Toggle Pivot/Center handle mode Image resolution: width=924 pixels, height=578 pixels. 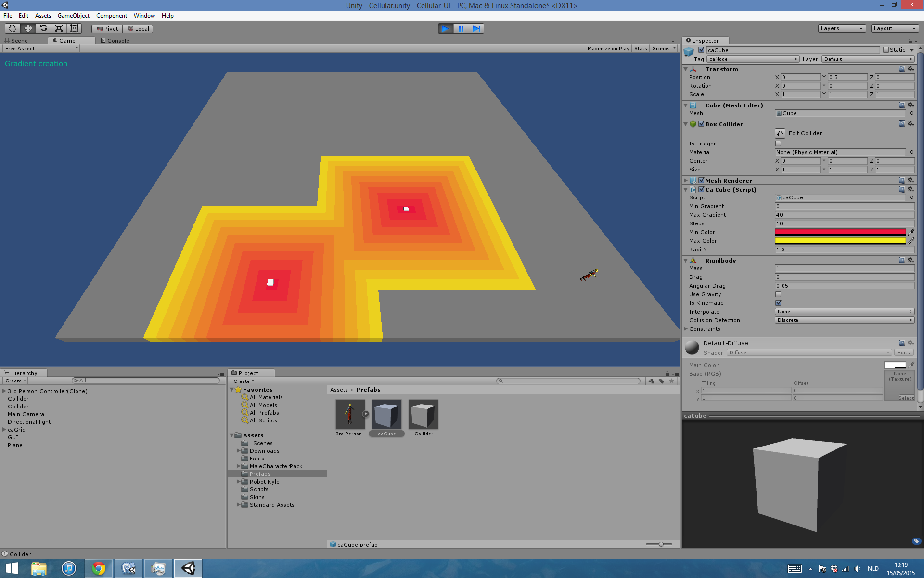click(107, 29)
